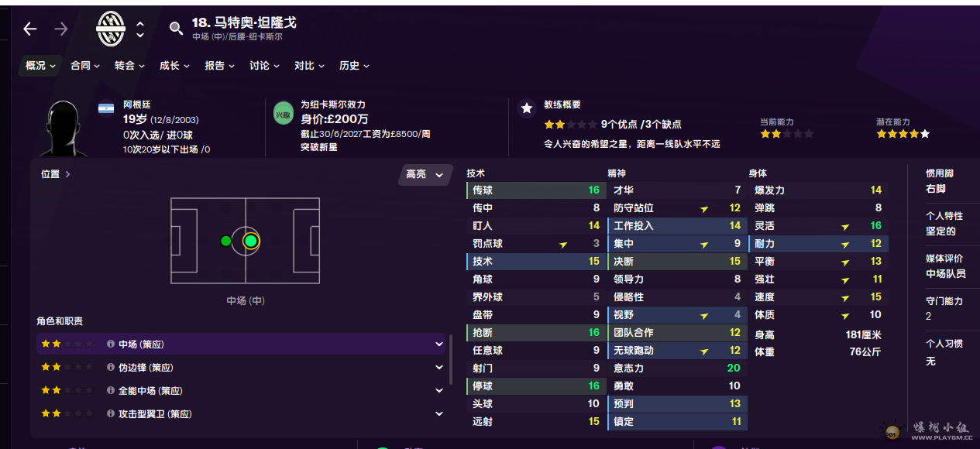Select the 传球 attribute row
Viewport: 980px width, 449px height.
(x=535, y=190)
